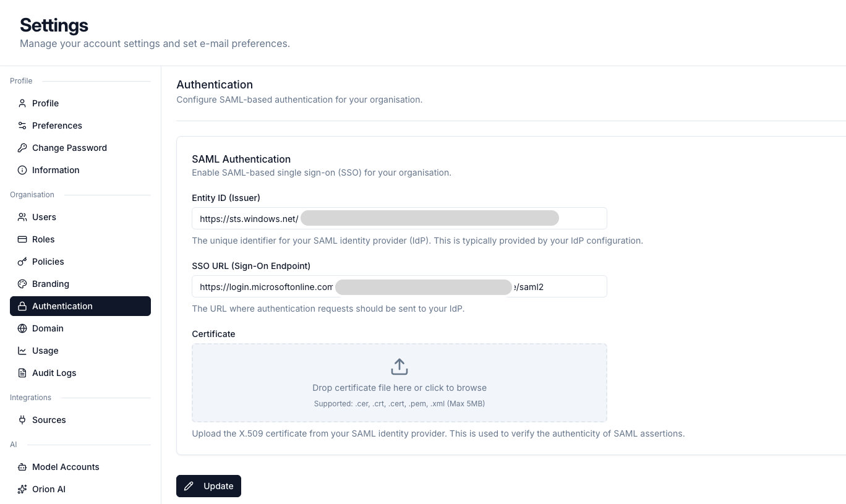This screenshot has width=846, height=504.
Task: Click the Branding paint icon
Action: click(x=21, y=284)
